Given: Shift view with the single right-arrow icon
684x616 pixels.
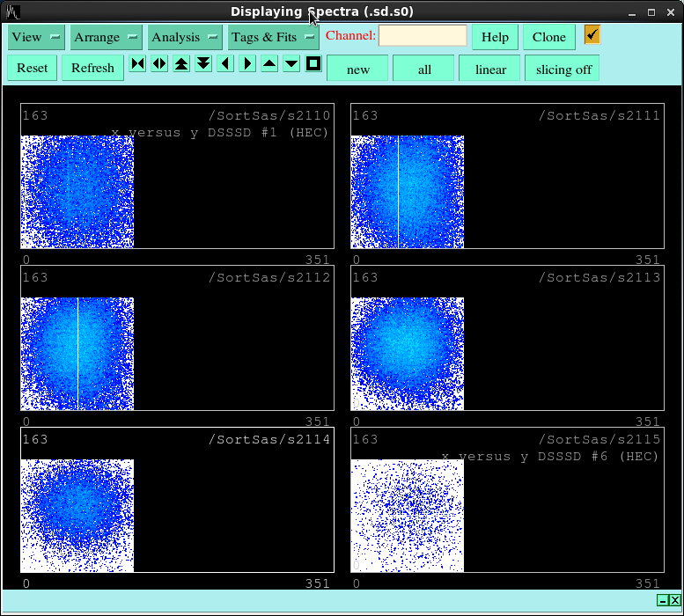Looking at the screenshot, I should click(247, 63).
